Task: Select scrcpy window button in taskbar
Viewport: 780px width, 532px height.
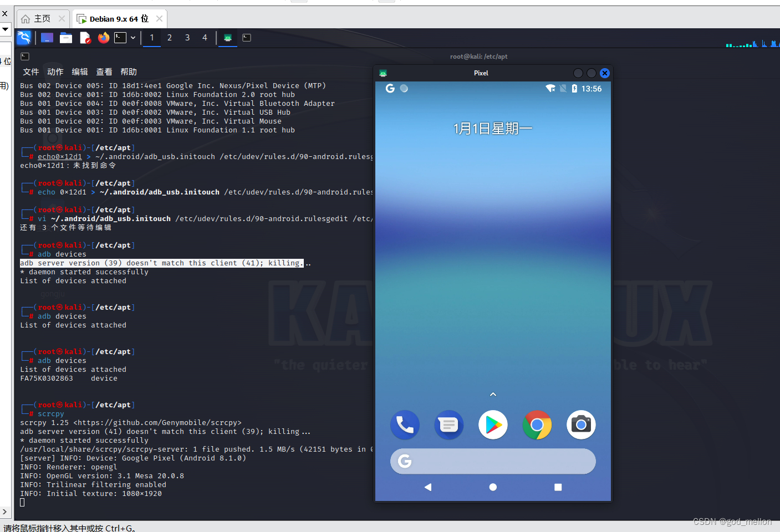Action: click(x=228, y=38)
